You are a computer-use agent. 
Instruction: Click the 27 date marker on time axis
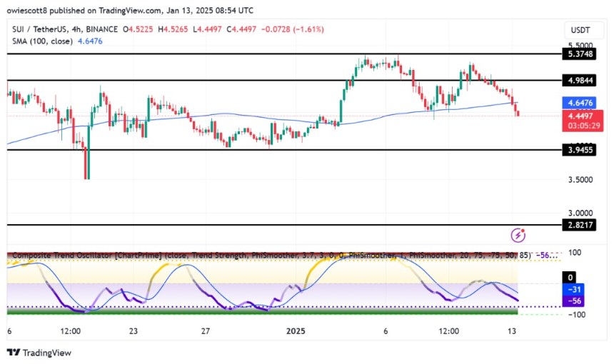[206, 331]
